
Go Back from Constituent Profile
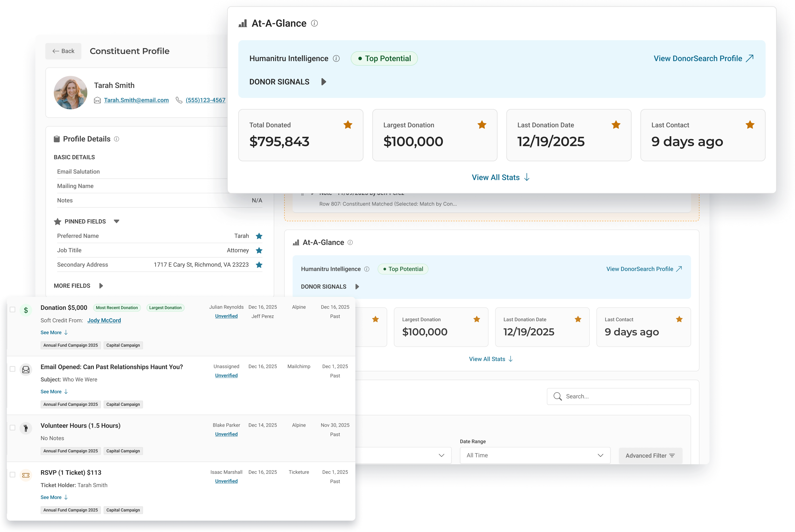click(x=64, y=51)
